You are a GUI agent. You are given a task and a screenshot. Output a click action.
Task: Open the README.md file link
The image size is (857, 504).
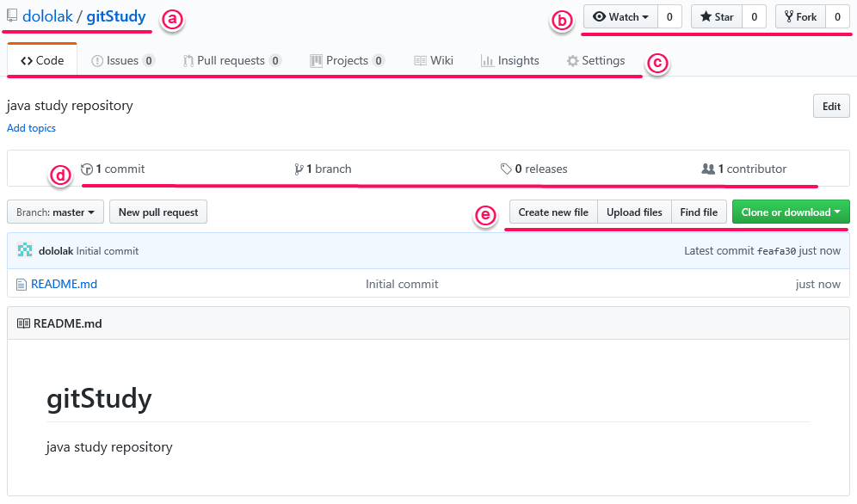[x=64, y=284]
